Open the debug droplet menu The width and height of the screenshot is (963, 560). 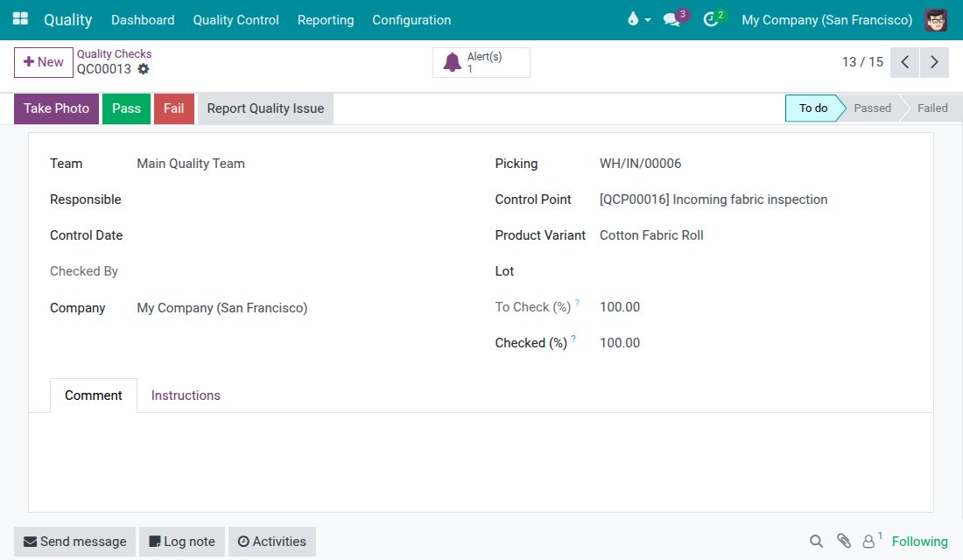coord(639,19)
